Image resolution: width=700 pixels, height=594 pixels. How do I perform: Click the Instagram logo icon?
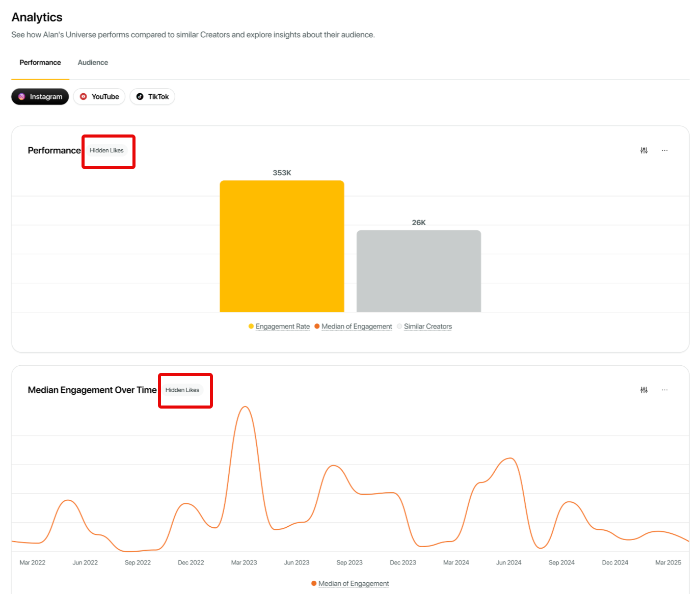[x=22, y=97]
